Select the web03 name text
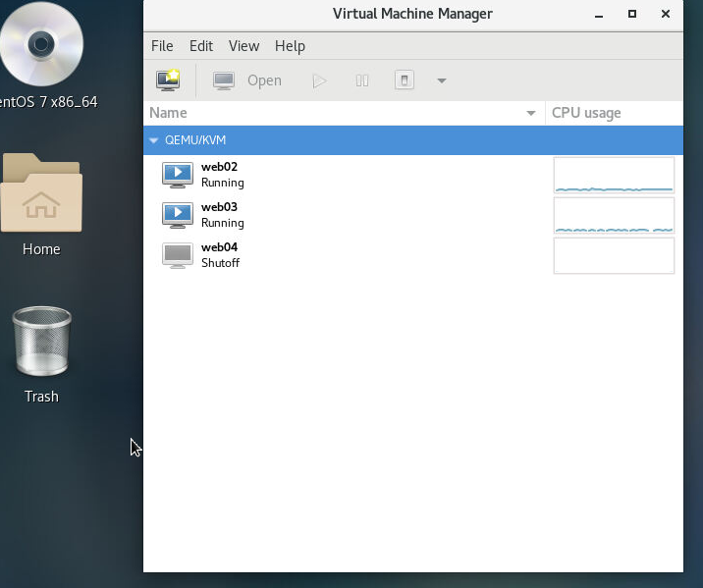The width and height of the screenshot is (703, 588). click(x=219, y=207)
